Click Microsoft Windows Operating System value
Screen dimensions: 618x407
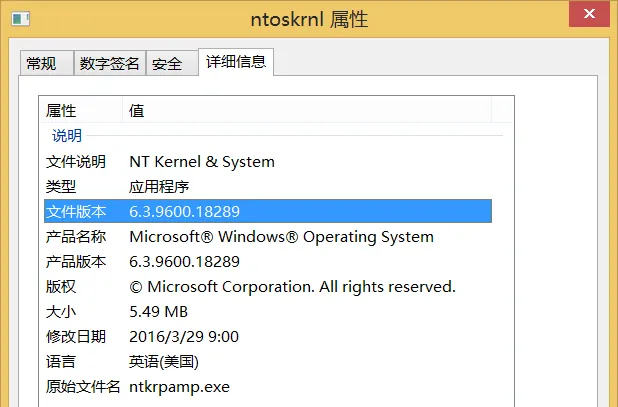click(281, 237)
